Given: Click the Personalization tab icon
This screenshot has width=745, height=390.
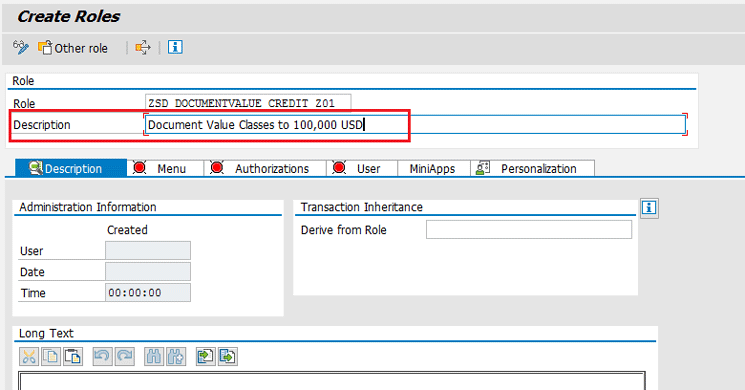Looking at the screenshot, I should 483,168.
